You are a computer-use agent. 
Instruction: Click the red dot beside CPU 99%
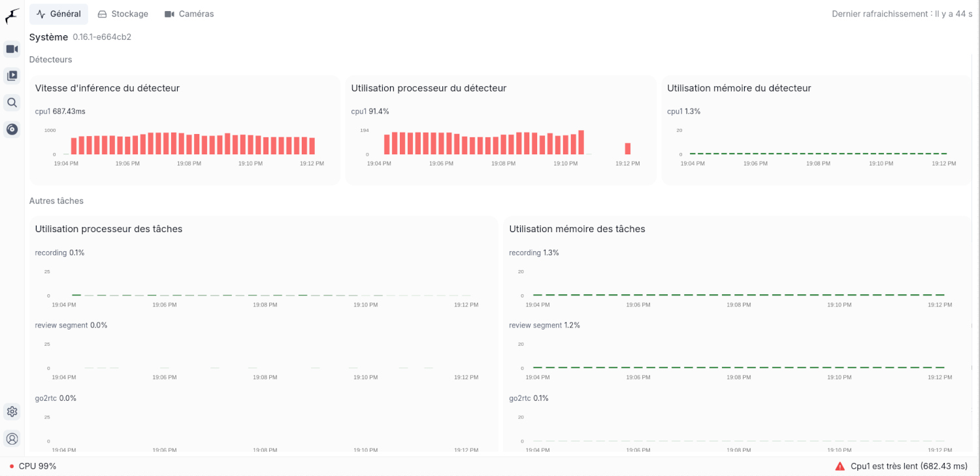12,467
